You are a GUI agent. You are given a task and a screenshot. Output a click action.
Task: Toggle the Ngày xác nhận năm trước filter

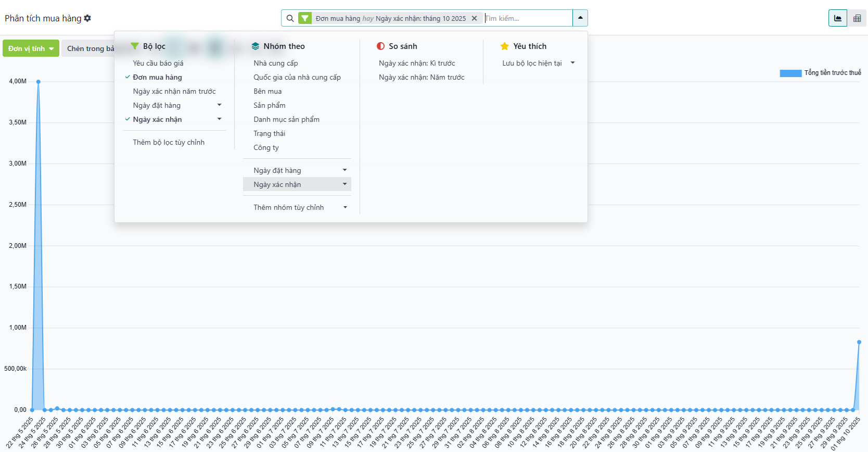point(174,91)
